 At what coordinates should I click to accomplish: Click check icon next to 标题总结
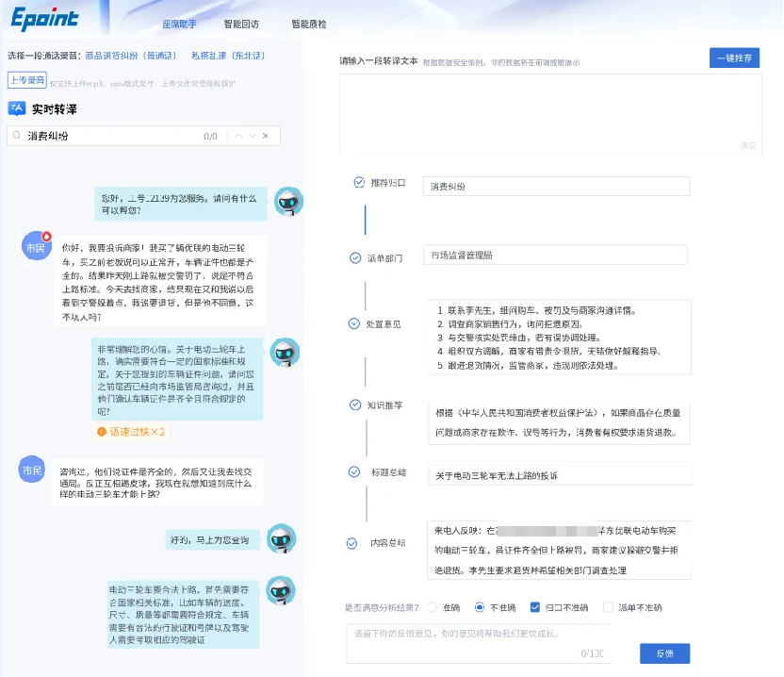pyautogui.click(x=354, y=471)
